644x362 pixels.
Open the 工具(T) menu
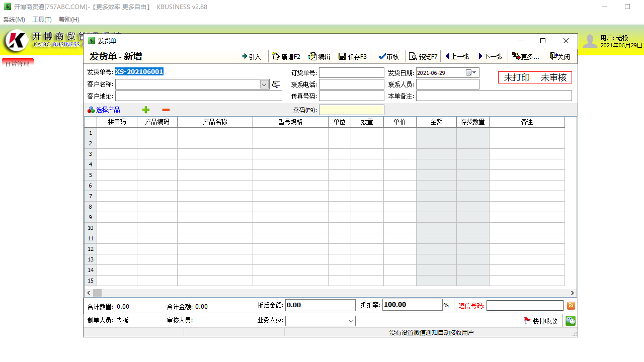click(x=41, y=19)
